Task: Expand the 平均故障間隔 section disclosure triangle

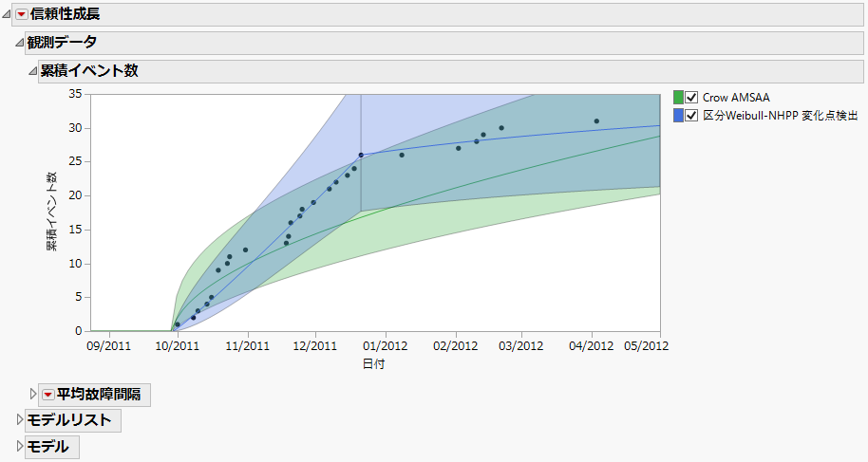Action: click(x=34, y=395)
